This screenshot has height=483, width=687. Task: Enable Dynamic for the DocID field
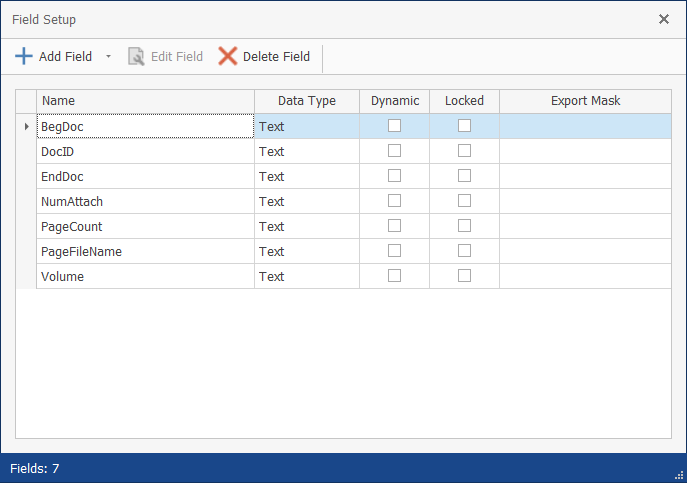(x=394, y=151)
